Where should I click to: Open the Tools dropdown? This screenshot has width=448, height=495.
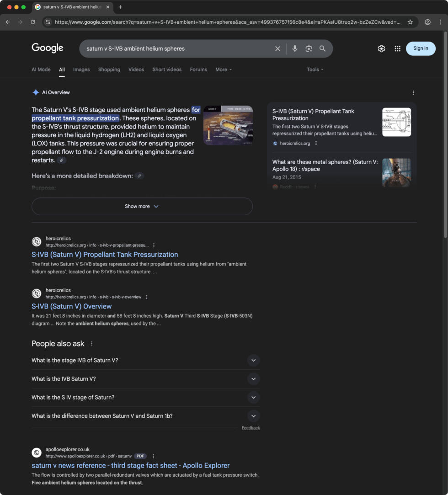coord(315,69)
